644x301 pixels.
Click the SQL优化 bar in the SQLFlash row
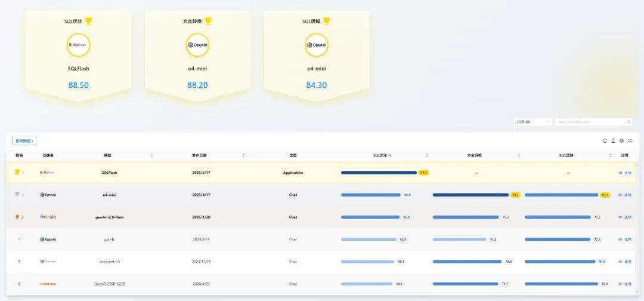click(379, 173)
